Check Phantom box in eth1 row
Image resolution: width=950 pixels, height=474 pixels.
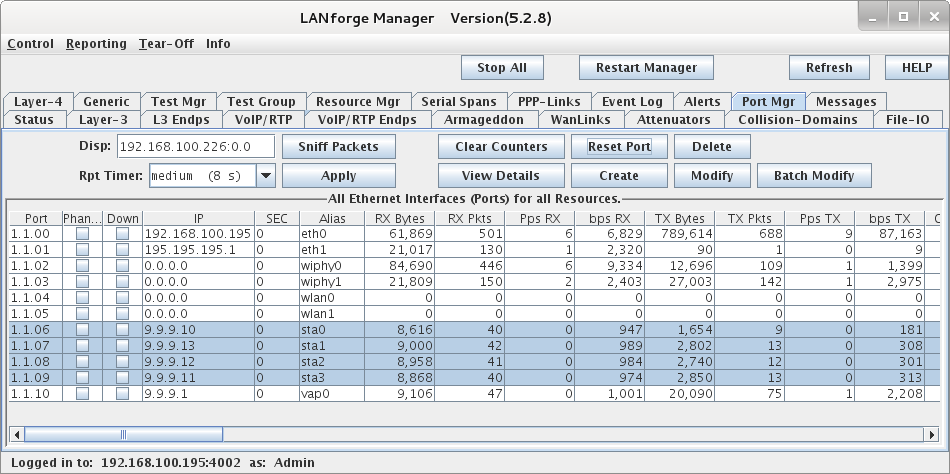coord(82,250)
